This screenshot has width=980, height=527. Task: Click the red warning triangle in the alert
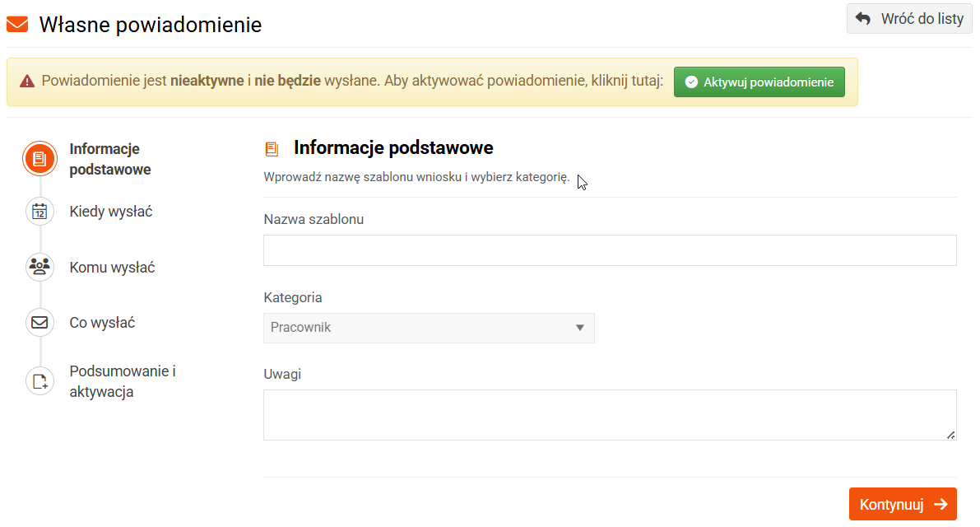click(x=27, y=82)
